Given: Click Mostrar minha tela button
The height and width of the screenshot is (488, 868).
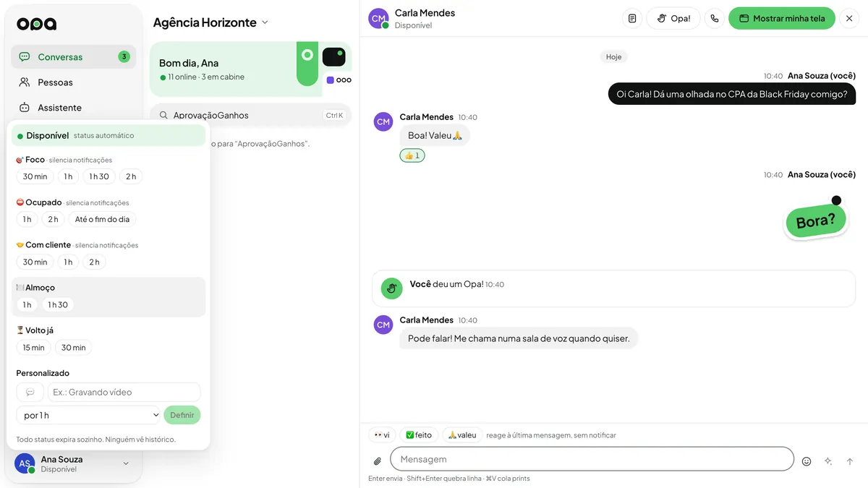Looking at the screenshot, I should (782, 19).
